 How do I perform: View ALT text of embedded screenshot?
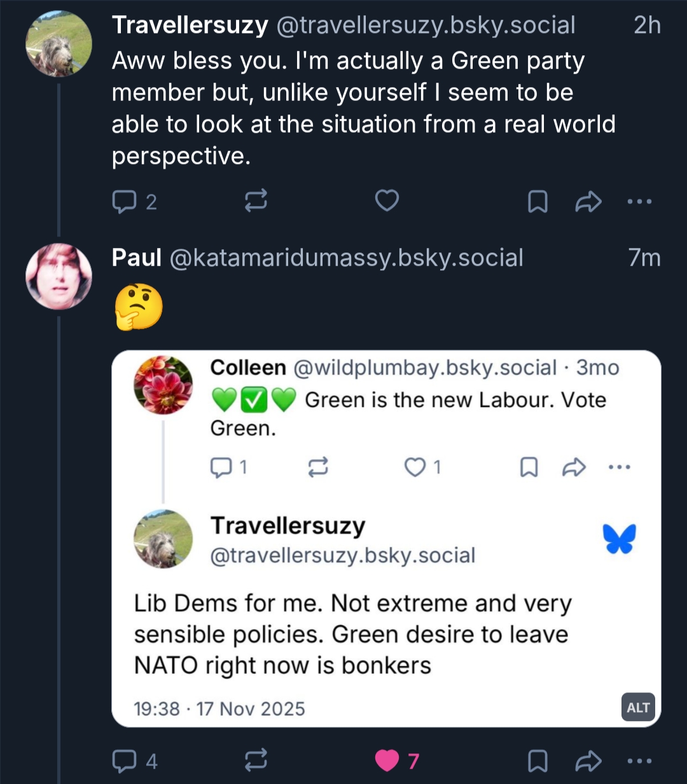tap(638, 708)
